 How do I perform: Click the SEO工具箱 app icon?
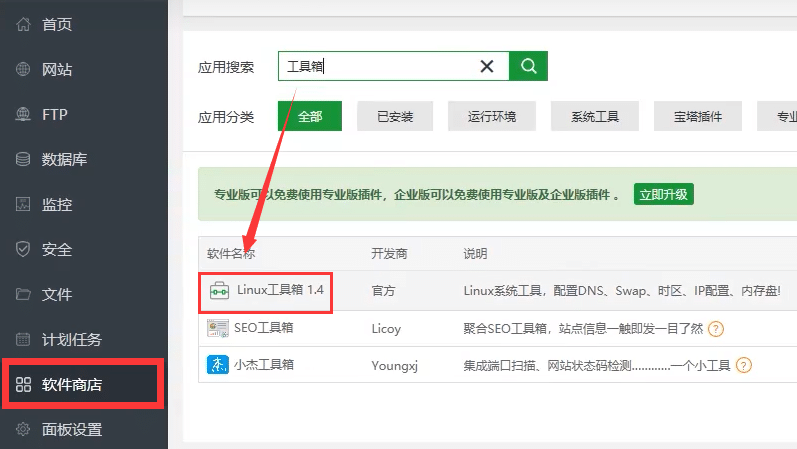(218, 328)
